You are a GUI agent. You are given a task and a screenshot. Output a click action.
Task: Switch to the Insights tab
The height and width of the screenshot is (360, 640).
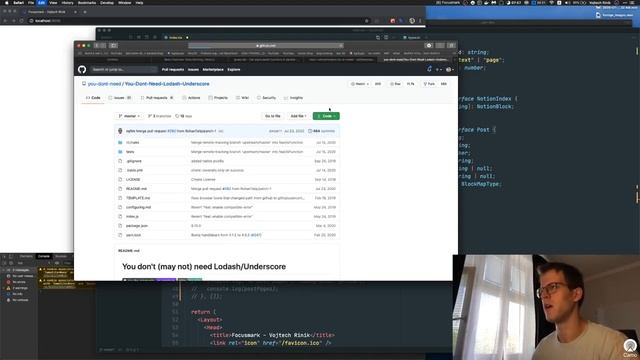coord(293,98)
